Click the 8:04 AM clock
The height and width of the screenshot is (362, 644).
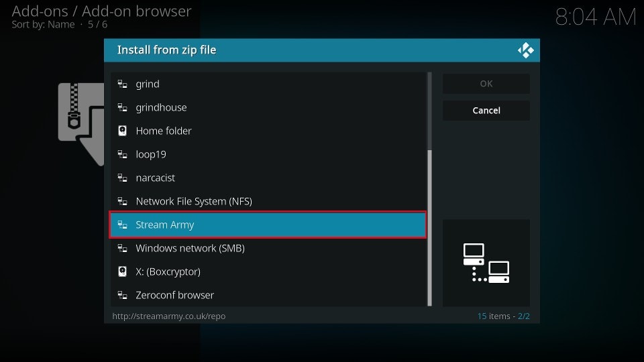(596, 17)
